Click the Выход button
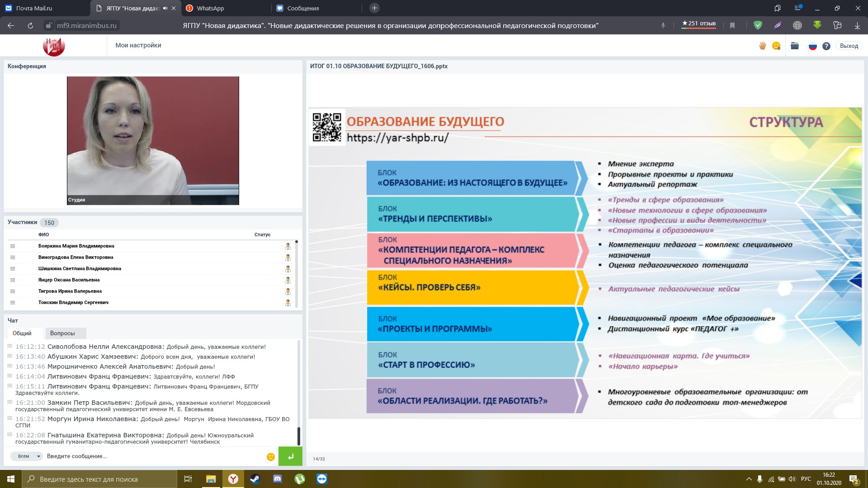Viewport: 868px width, 488px height. click(849, 46)
